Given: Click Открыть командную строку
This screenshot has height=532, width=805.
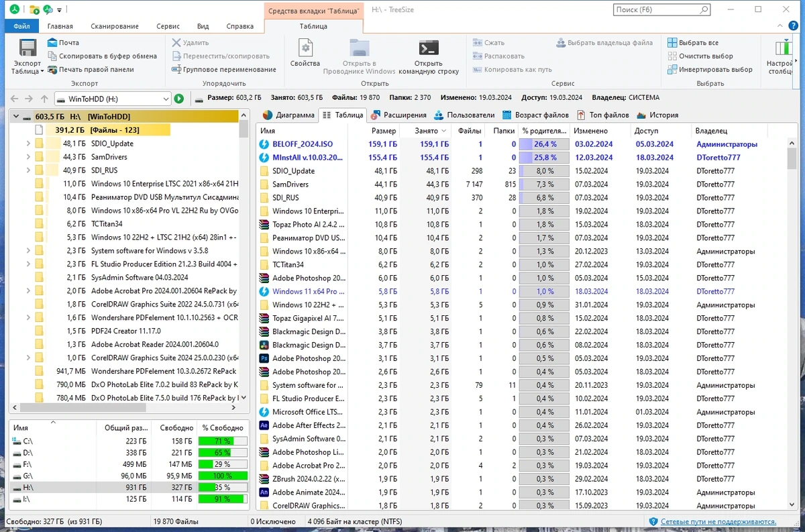Looking at the screenshot, I should pos(429,56).
